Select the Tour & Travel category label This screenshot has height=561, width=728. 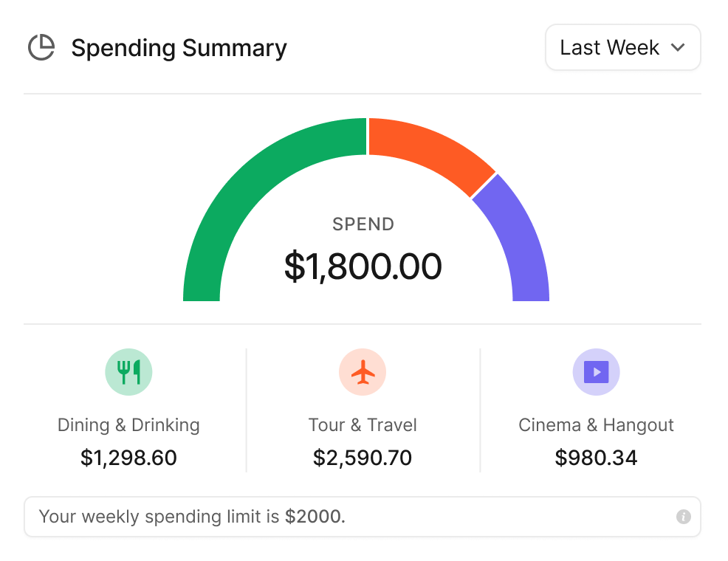click(363, 424)
